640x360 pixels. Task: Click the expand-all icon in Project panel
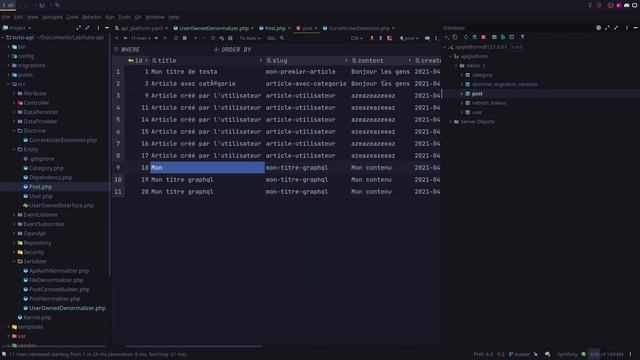[x=78, y=28]
